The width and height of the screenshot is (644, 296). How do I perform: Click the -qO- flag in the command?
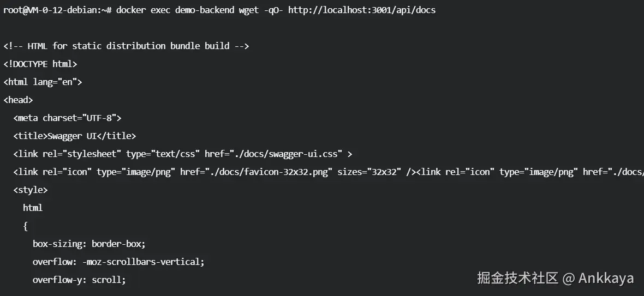[275, 10]
